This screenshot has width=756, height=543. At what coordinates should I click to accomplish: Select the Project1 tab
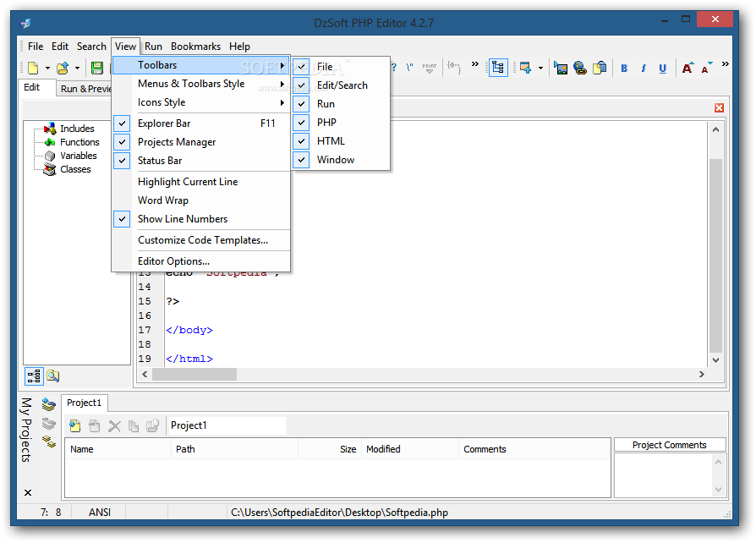click(x=85, y=403)
